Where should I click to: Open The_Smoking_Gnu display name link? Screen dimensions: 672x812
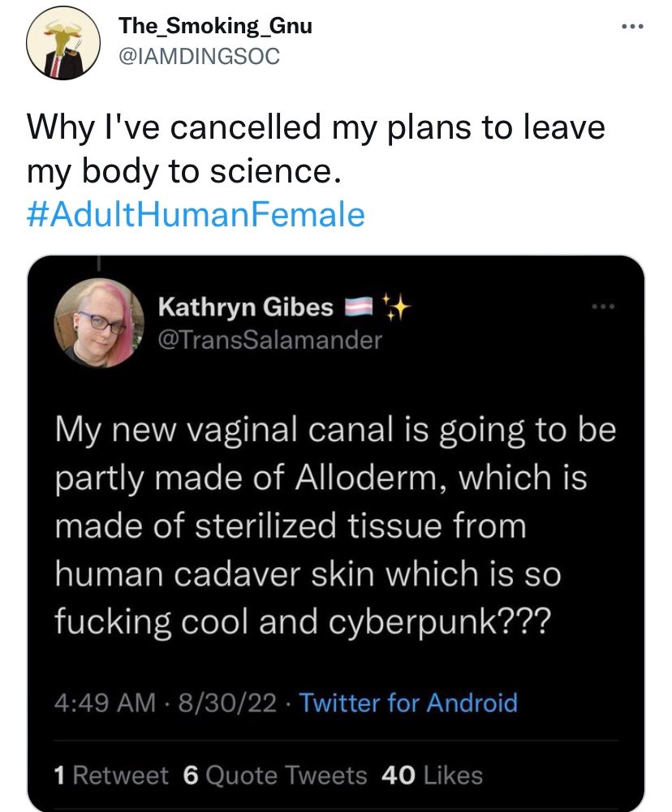215,26
